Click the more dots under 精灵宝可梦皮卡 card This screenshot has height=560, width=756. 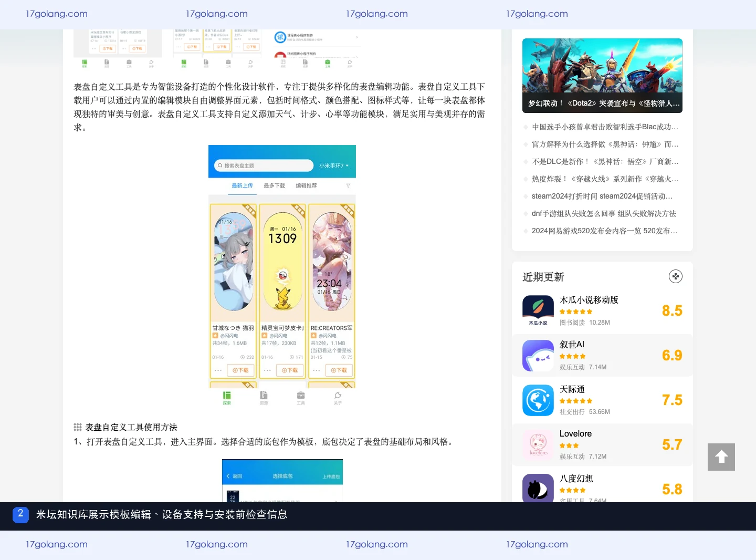click(267, 370)
